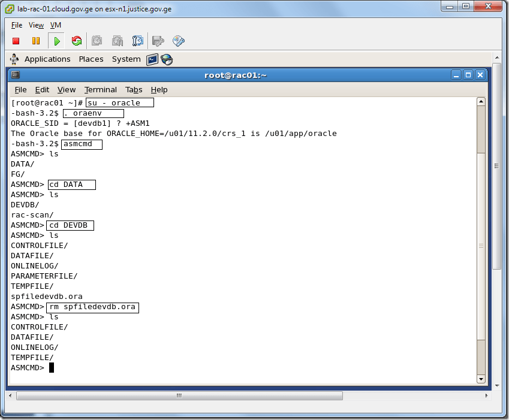509x420 pixels.
Task: Pause the VM with Suspend button
Action: 36,41
